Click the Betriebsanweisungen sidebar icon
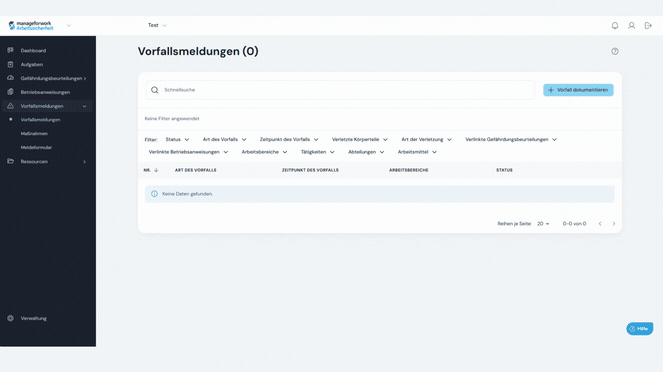The image size is (663, 372). click(x=11, y=92)
